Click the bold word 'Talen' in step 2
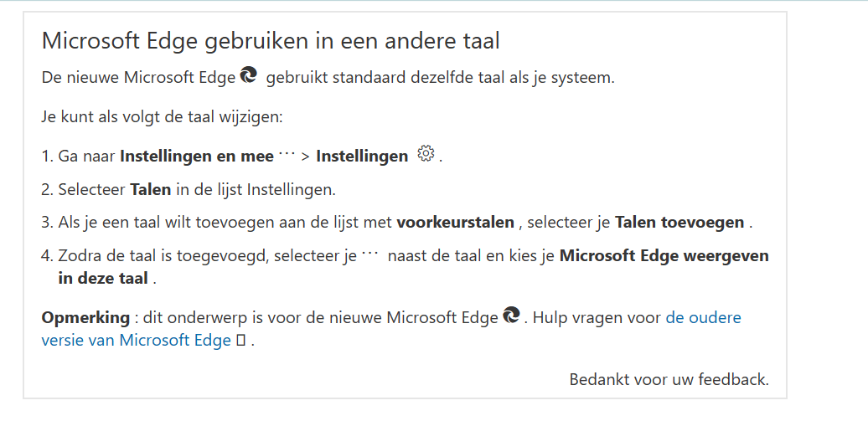Screen dimensions: 868x421 click(151, 190)
